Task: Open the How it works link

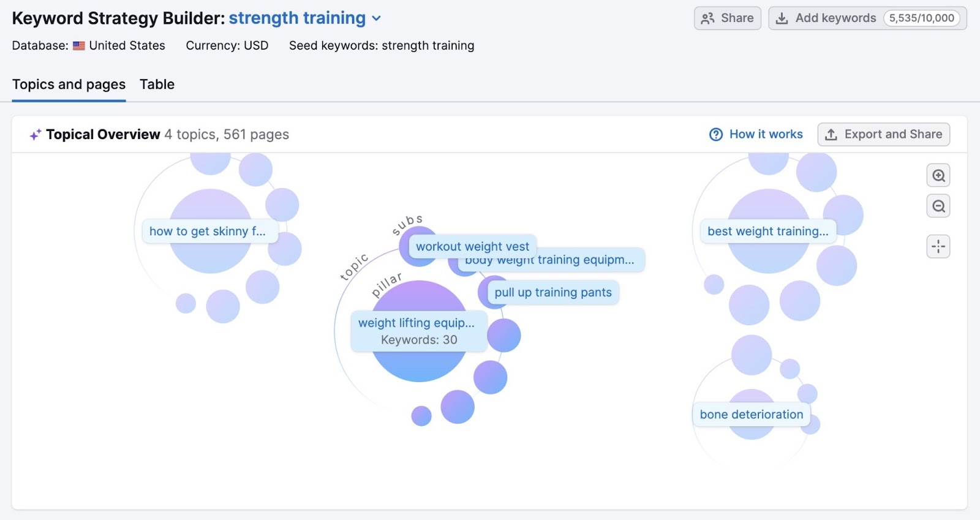Action: click(x=766, y=134)
